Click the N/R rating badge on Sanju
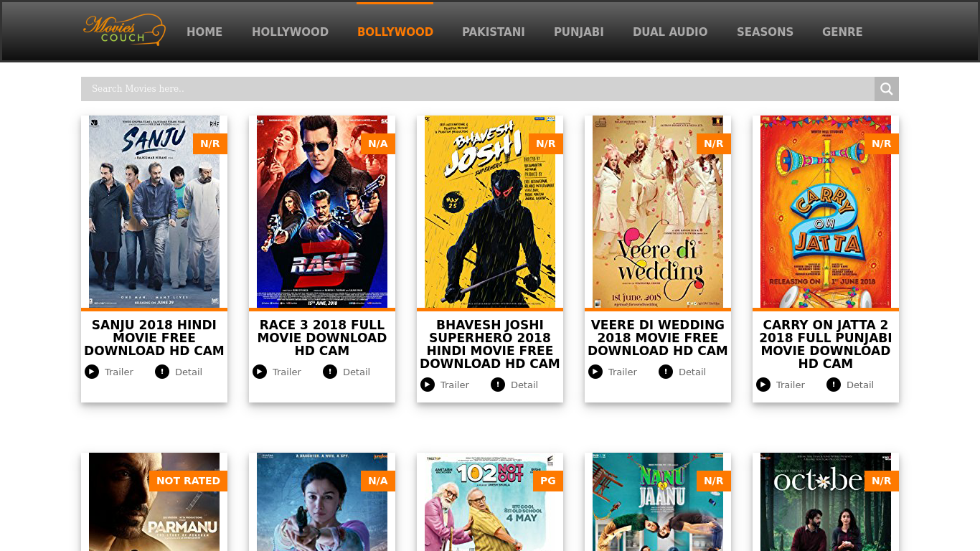The height and width of the screenshot is (551, 980). 210,143
